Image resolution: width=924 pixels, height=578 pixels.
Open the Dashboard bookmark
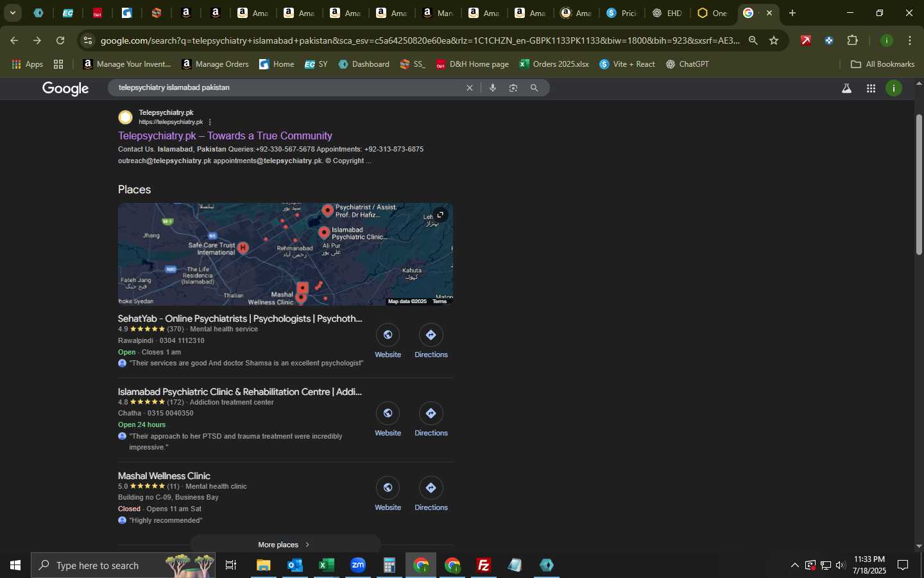tap(364, 64)
